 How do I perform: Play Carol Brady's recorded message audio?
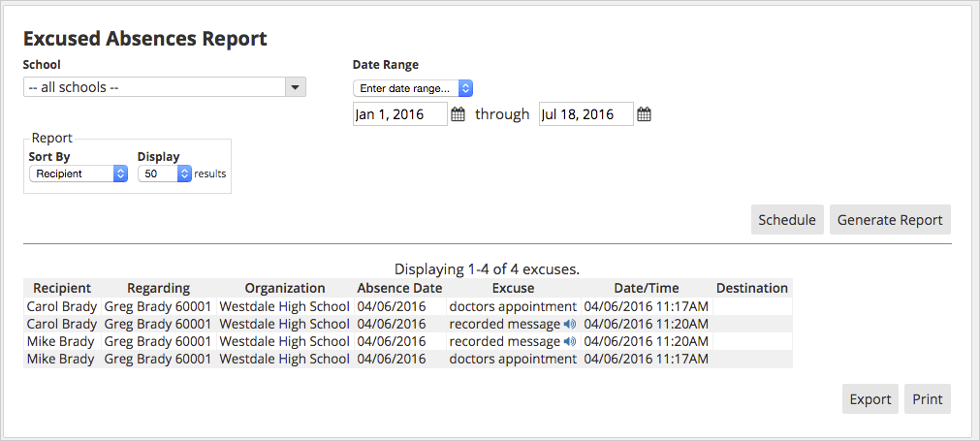(x=569, y=324)
